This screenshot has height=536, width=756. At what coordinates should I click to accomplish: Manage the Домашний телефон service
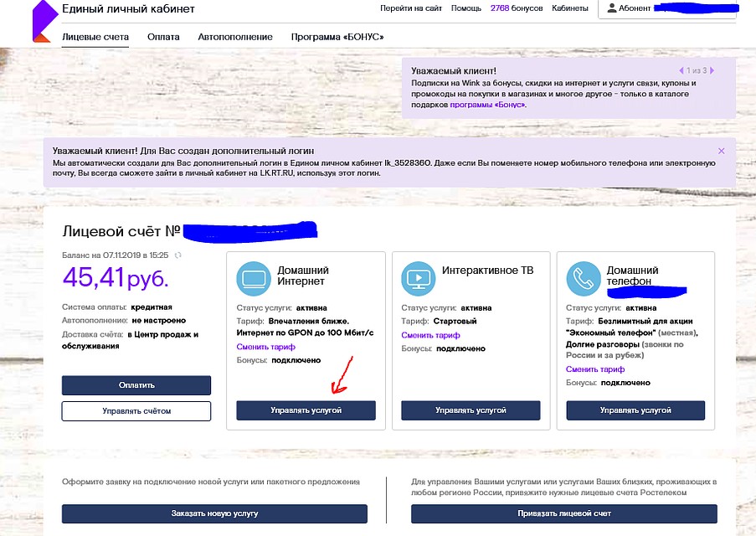pyautogui.click(x=635, y=410)
